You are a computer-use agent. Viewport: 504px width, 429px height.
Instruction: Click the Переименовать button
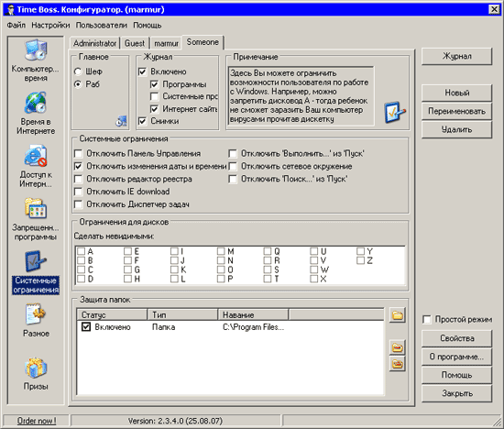tap(456, 111)
